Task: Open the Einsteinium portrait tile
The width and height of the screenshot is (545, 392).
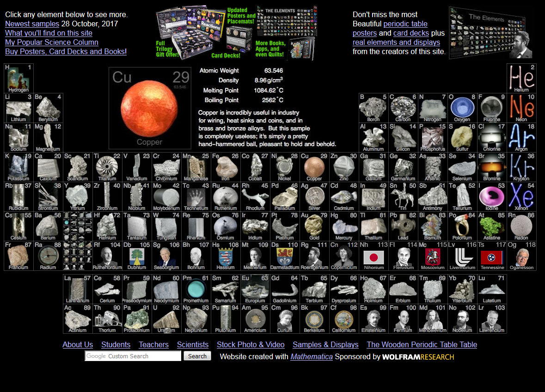Action: pyautogui.click(x=374, y=319)
